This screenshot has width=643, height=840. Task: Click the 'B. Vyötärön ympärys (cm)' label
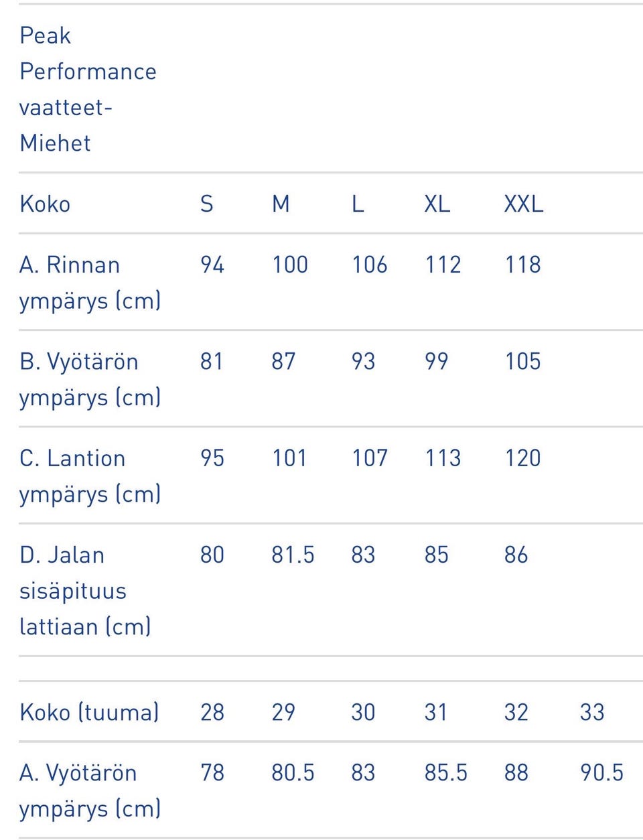[x=90, y=379]
